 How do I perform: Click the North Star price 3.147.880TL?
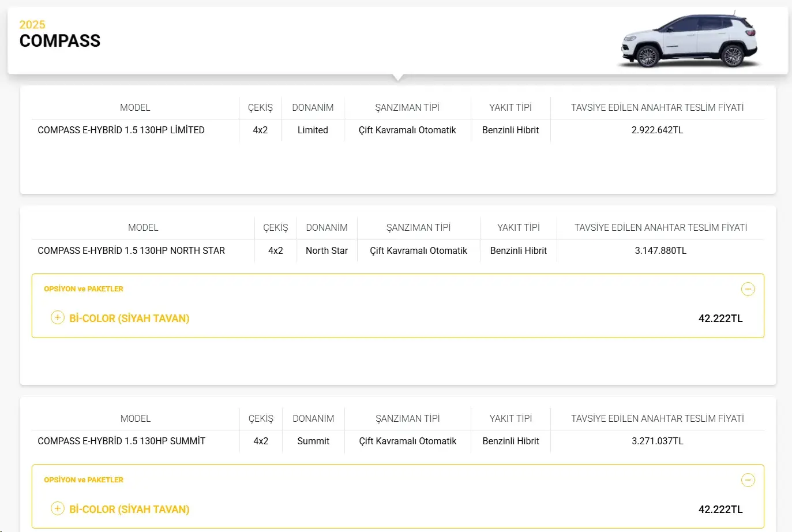[x=660, y=251]
